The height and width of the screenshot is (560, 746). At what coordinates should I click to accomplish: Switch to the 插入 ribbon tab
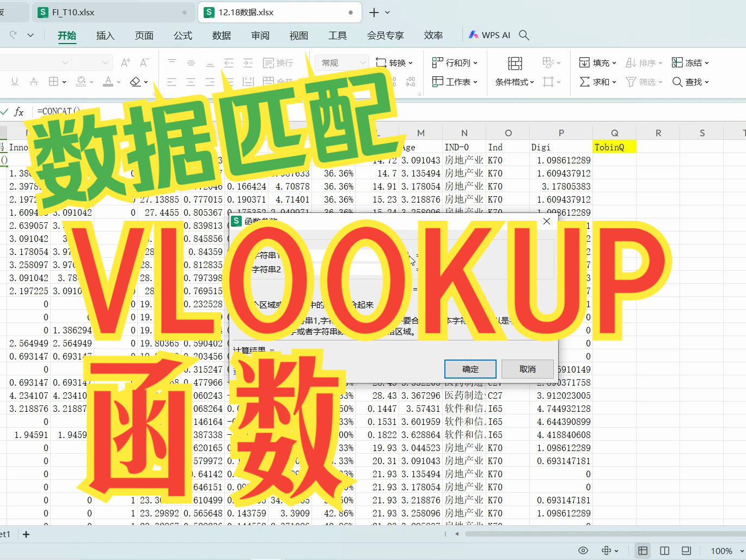[105, 35]
